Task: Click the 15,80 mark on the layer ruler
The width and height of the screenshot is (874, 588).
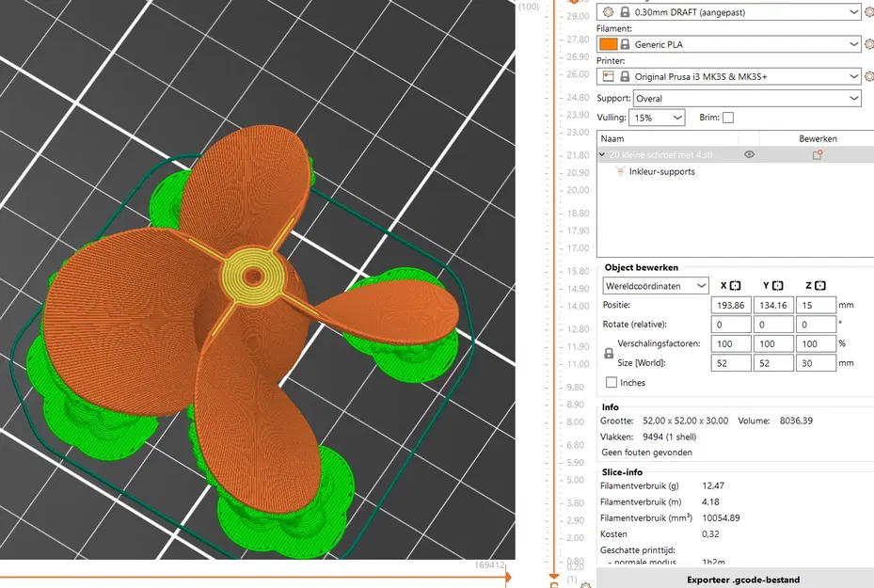Action: (578, 271)
